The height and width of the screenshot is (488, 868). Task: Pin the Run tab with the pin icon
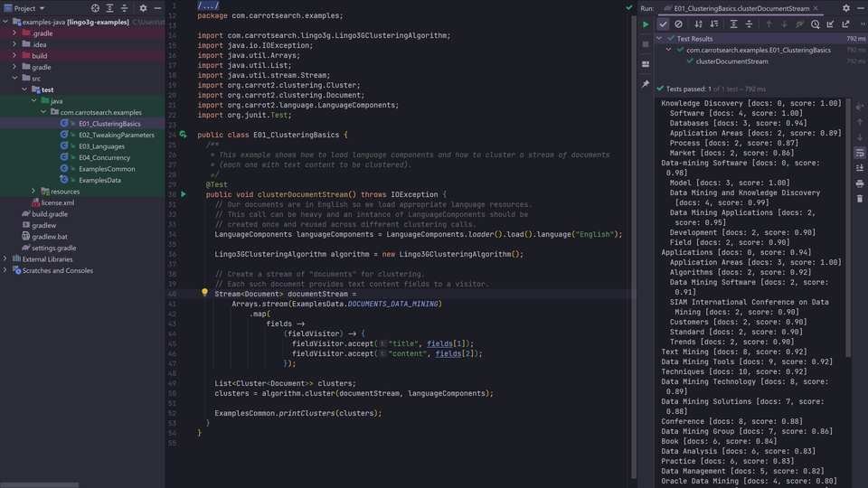646,84
